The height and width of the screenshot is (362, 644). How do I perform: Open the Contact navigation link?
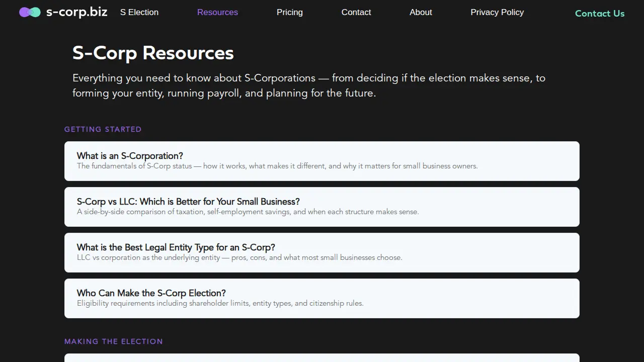[x=356, y=12]
